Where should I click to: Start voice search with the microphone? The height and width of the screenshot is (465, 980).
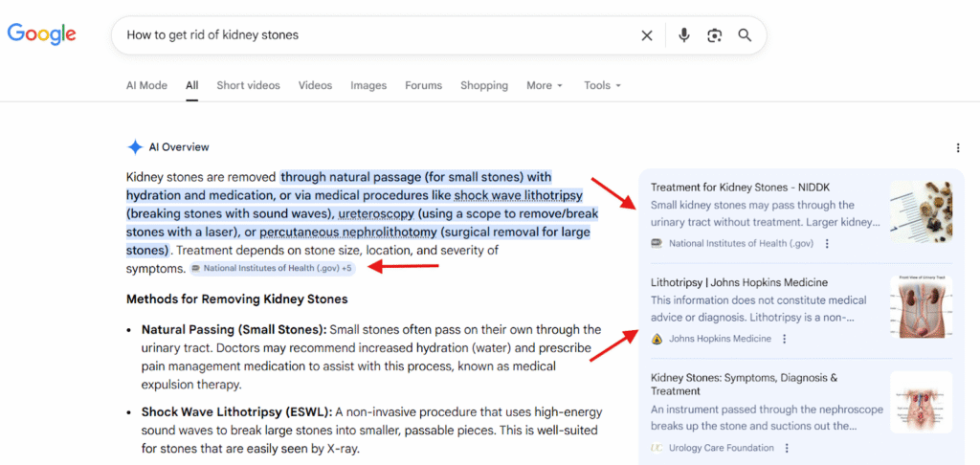tap(683, 35)
